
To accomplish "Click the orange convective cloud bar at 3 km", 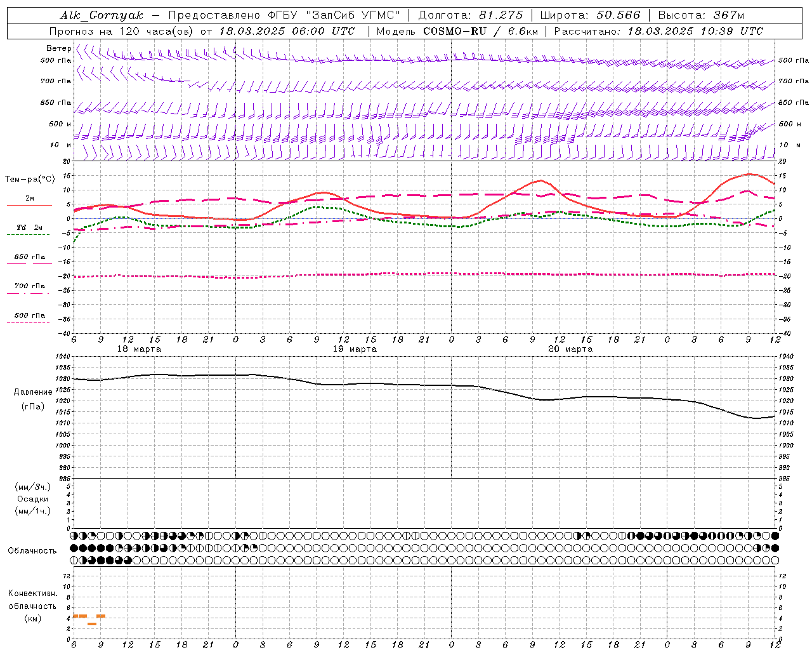I will coord(92,624).
